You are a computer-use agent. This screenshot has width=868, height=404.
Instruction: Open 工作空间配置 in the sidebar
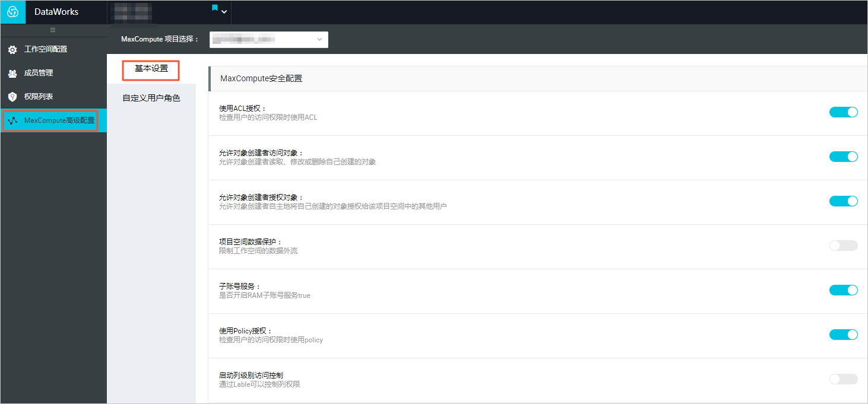coord(53,49)
